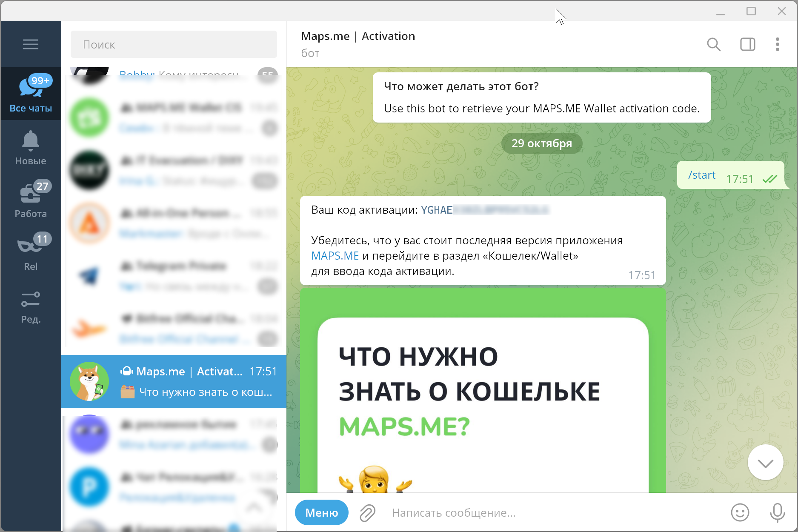Screen dimensions: 798x532
Task: Click the Use this bot to retrieve description
Action: 542,109
